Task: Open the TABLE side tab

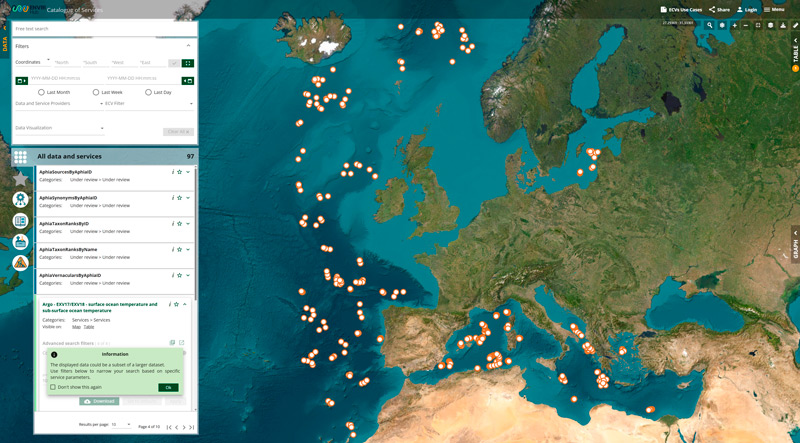Action: click(x=795, y=54)
